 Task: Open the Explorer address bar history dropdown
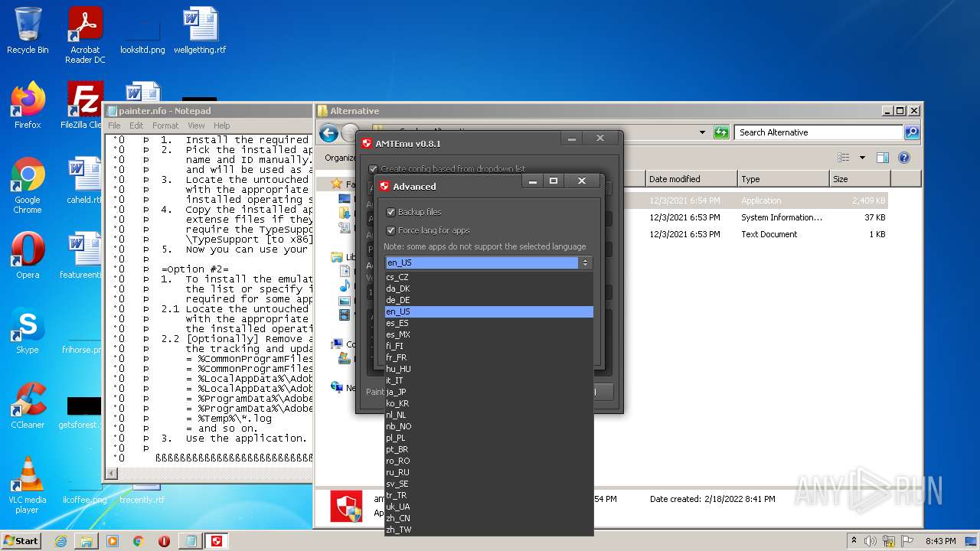[x=702, y=132]
